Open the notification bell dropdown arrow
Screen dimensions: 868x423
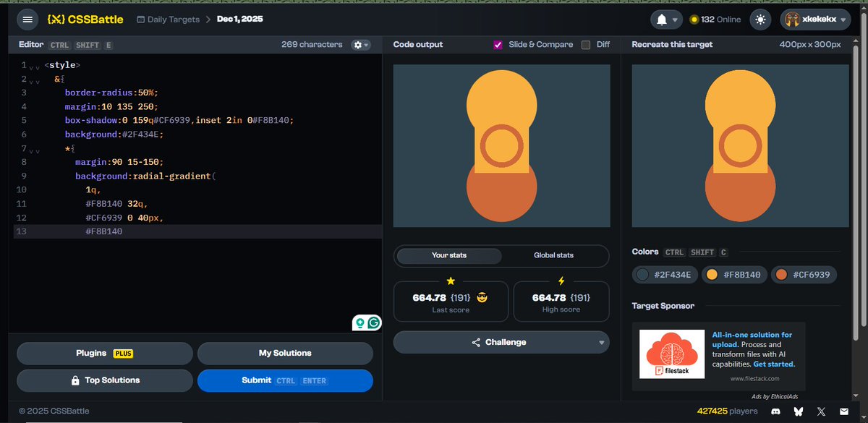tap(673, 20)
